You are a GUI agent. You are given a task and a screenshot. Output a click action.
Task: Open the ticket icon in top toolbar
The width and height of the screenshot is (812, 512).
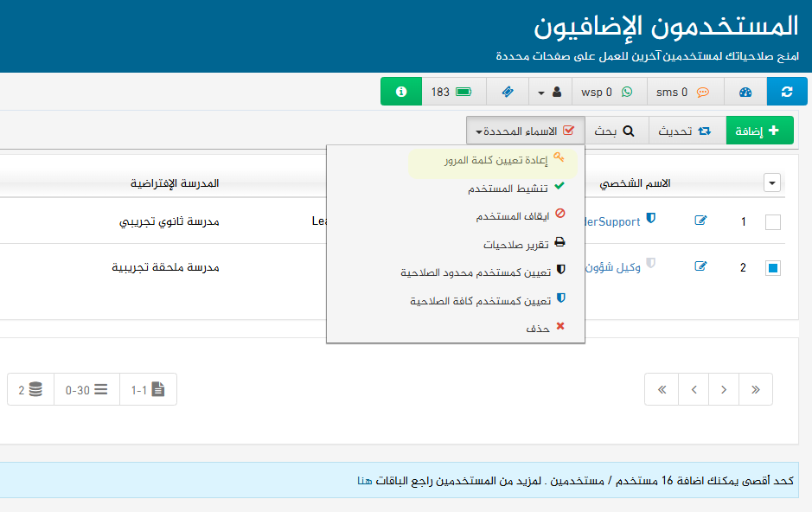pos(507,92)
